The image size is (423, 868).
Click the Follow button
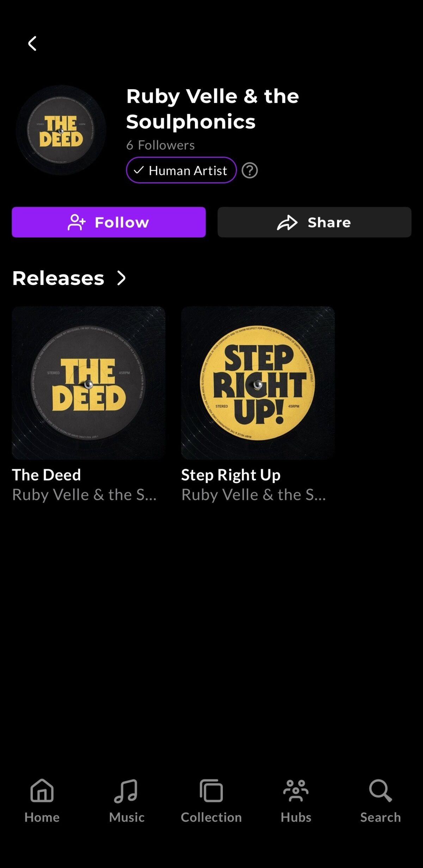tap(109, 222)
